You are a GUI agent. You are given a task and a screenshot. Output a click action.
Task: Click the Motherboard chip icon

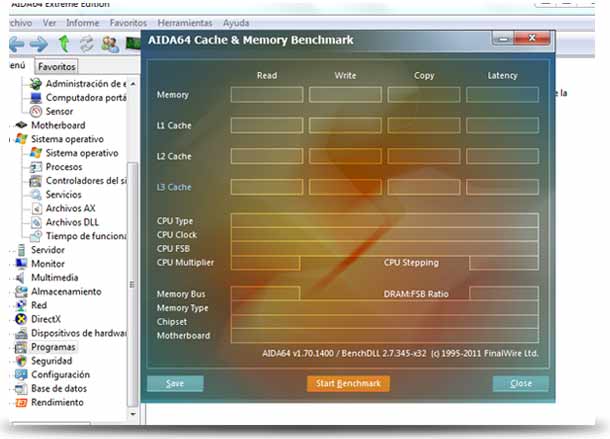pyautogui.click(x=21, y=125)
